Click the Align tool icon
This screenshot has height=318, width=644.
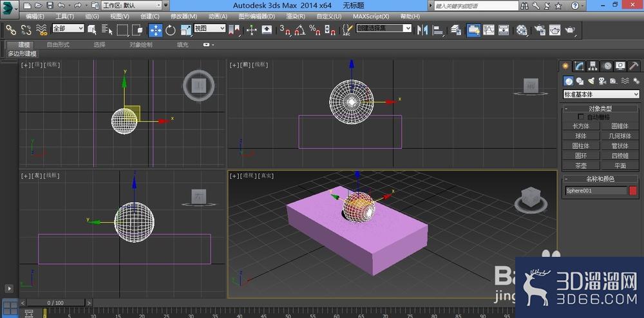(x=439, y=30)
